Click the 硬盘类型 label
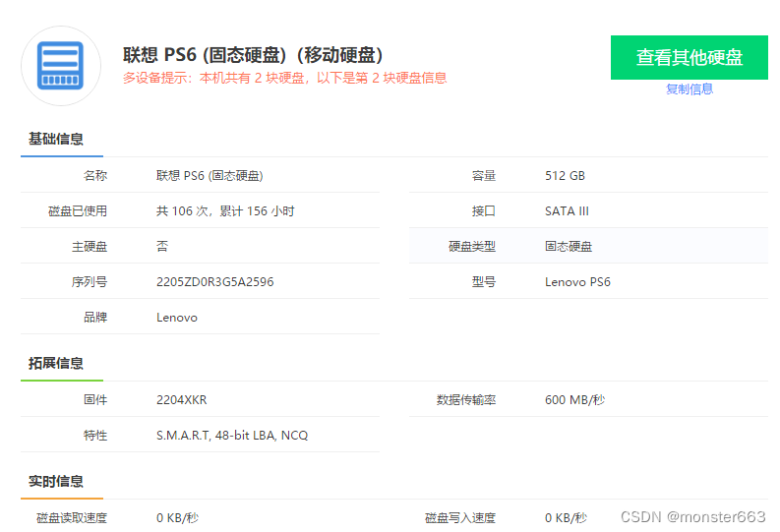This screenshot has height=532, width=780. [471, 246]
